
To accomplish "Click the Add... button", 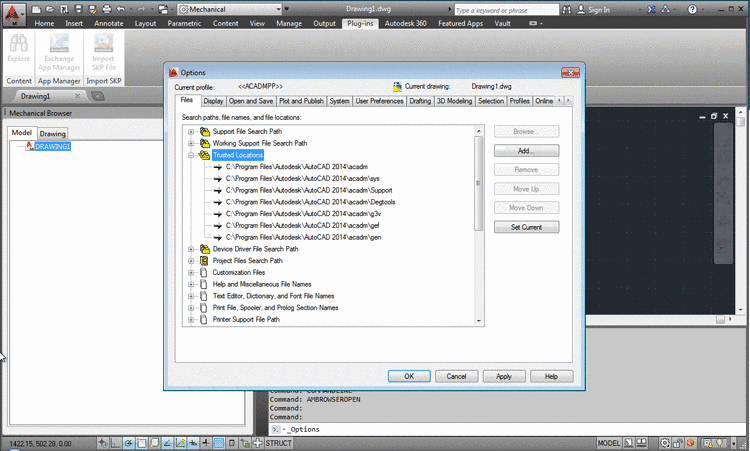I will click(526, 151).
